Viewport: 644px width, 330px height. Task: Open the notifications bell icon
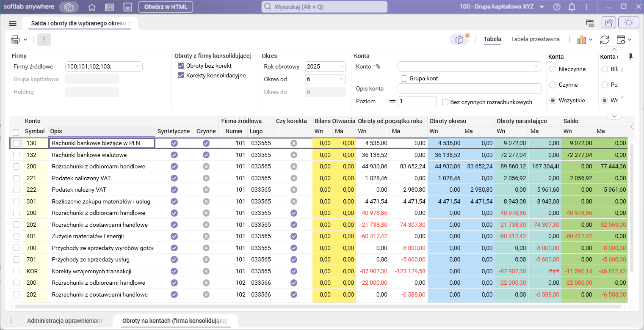pyautogui.click(x=572, y=7)
